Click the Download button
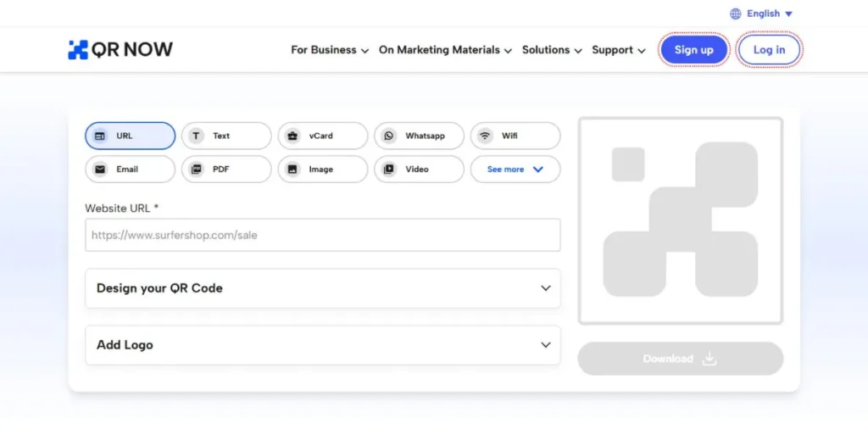Screen dimensions: 868x434 (681, 359)
